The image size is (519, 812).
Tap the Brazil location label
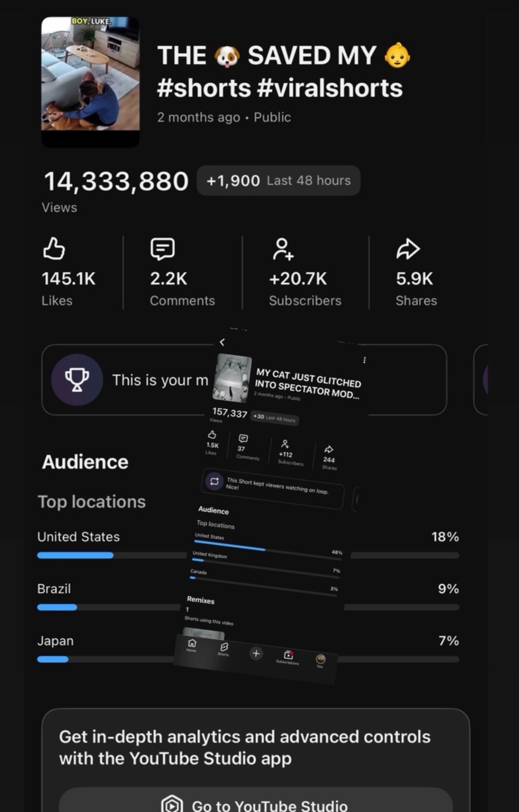point(54,589)
